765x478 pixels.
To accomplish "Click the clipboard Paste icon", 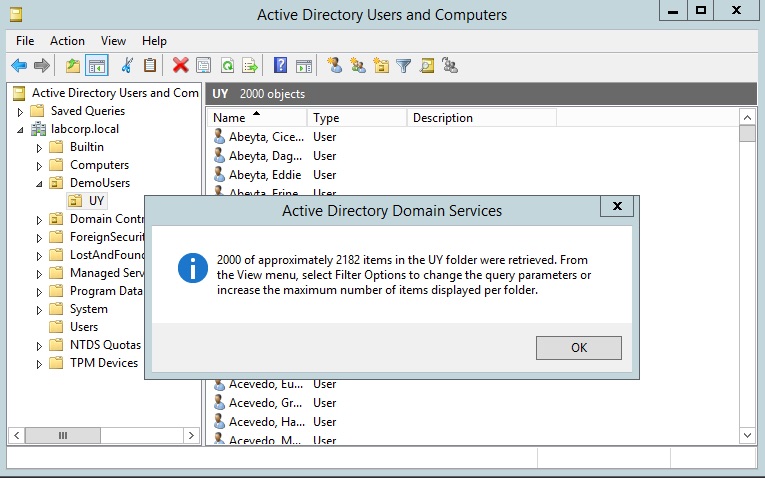I will pos(150,65).
